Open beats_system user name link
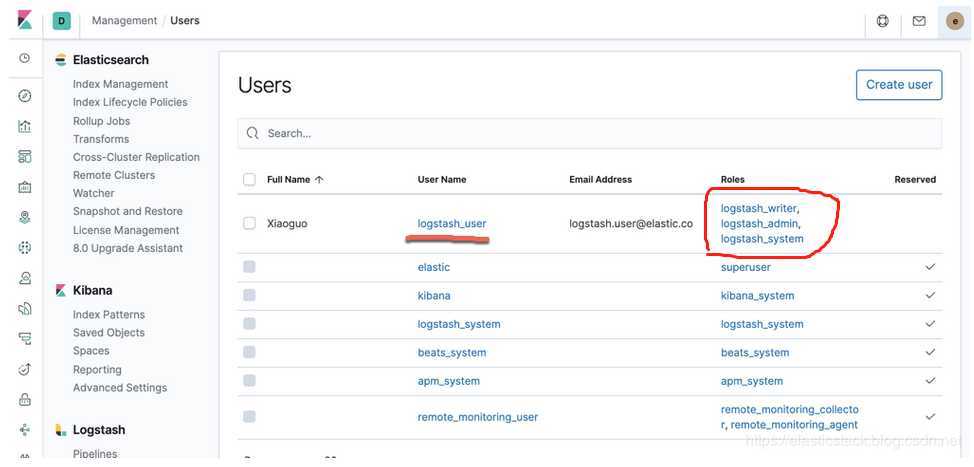This screenshot has height=467, width=974. click(452, 353)
